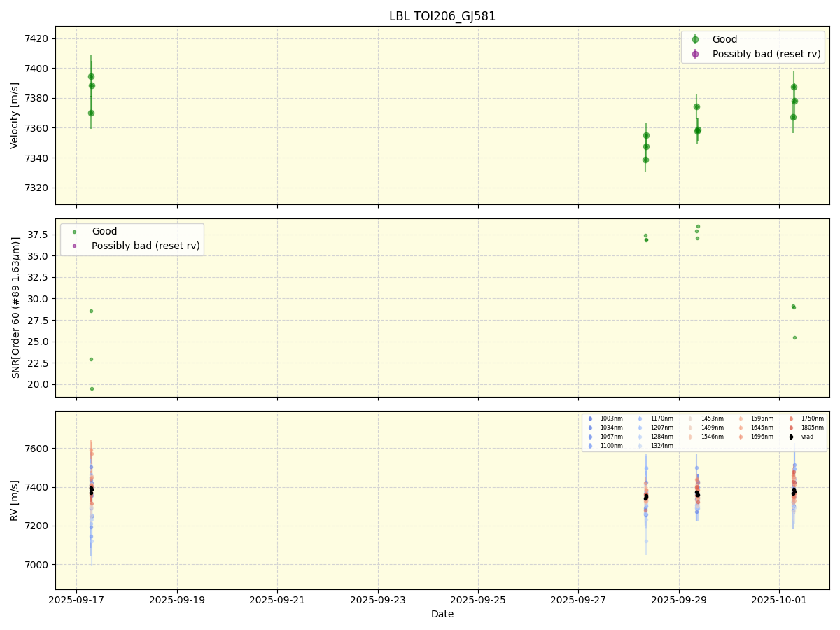840x630 pixels.
Task: Click the plot title 'LBL TOI206_GJ581'
Action: (x=442, y=16)
